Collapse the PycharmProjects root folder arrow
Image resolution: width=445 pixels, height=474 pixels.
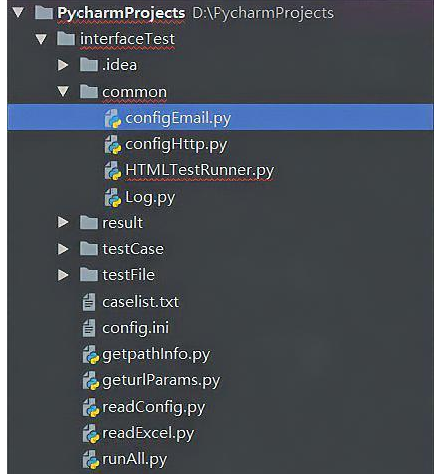pyautogui.click(x=18, y=13)
